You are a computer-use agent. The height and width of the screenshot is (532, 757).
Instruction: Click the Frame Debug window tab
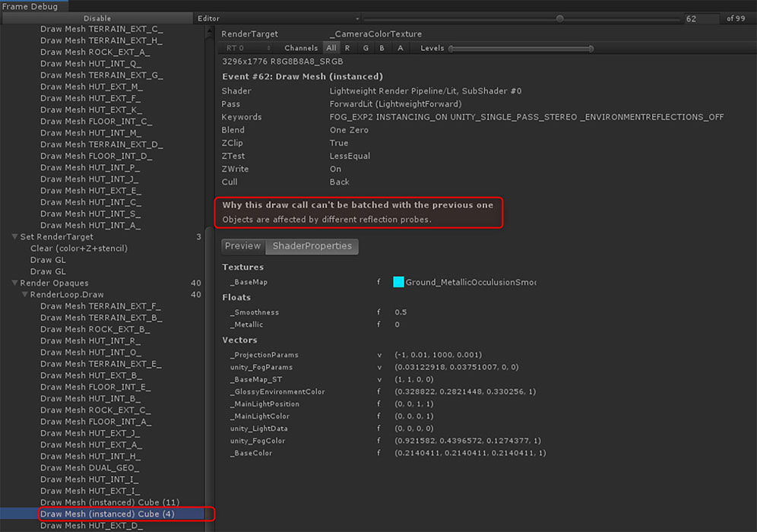click(30, 6)
